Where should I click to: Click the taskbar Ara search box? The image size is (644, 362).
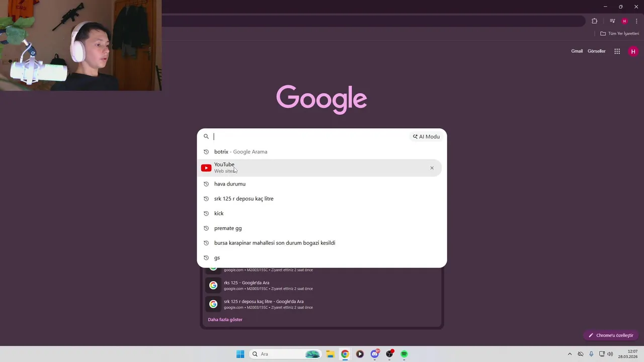[x=285, y=354]
